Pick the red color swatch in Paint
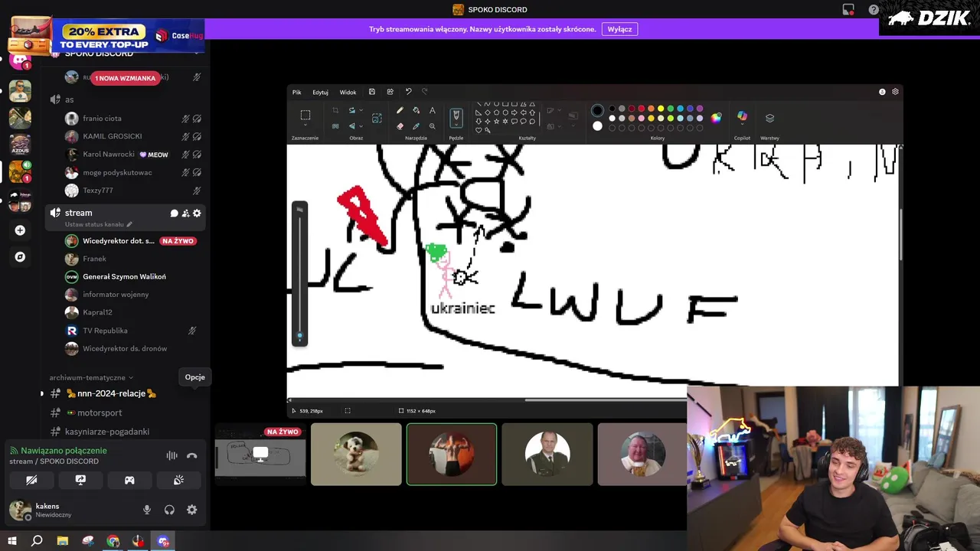 (642, 109)
